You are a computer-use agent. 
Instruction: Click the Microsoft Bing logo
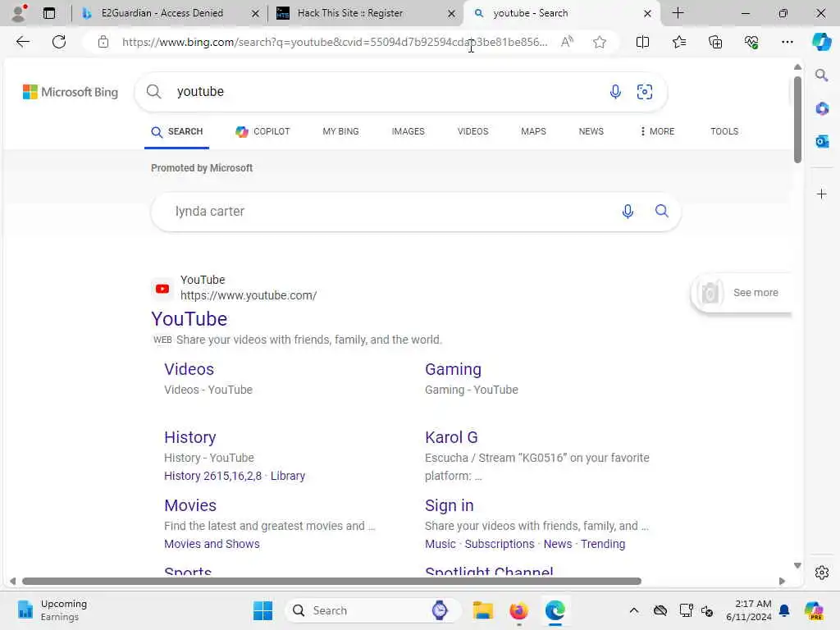pyautogui.click(x=71, y=92)
